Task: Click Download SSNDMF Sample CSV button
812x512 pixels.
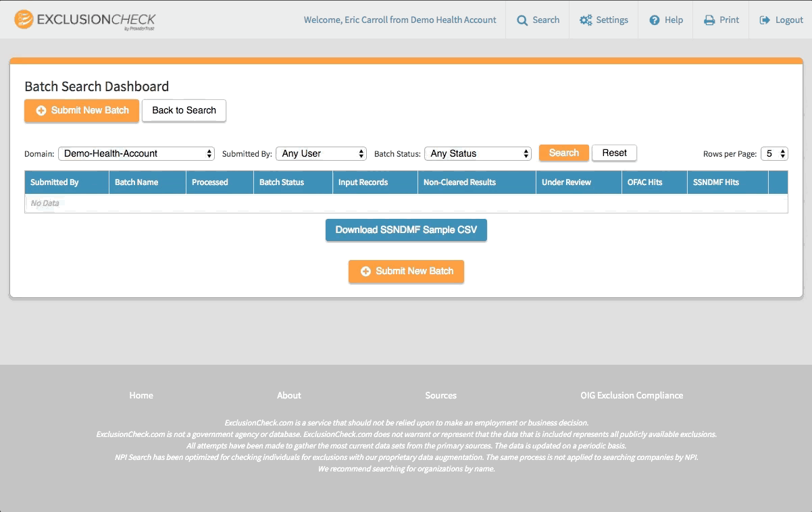Action: point(406,230)
